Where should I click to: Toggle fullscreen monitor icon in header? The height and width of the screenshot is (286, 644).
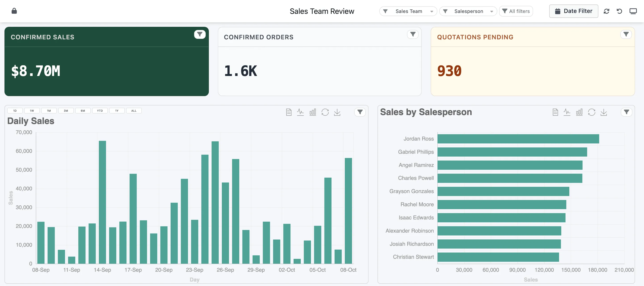[633, 11]
